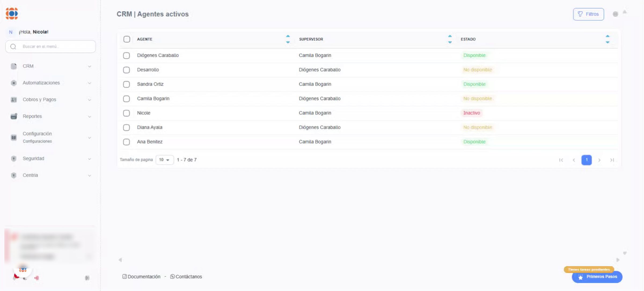
Task: Click the Seguridad shield icon
Action: coord(14,159)
